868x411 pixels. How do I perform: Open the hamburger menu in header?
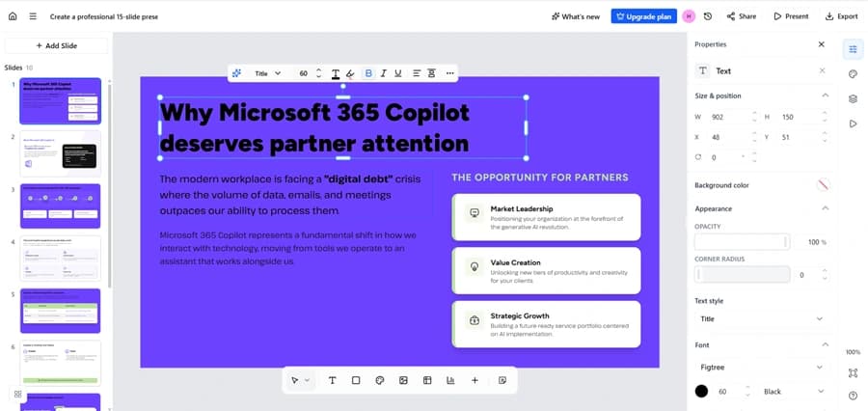click(33, 16)
